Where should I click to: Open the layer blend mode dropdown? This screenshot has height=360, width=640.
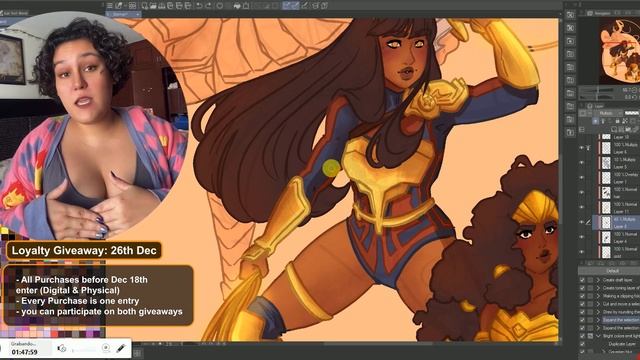609,113
